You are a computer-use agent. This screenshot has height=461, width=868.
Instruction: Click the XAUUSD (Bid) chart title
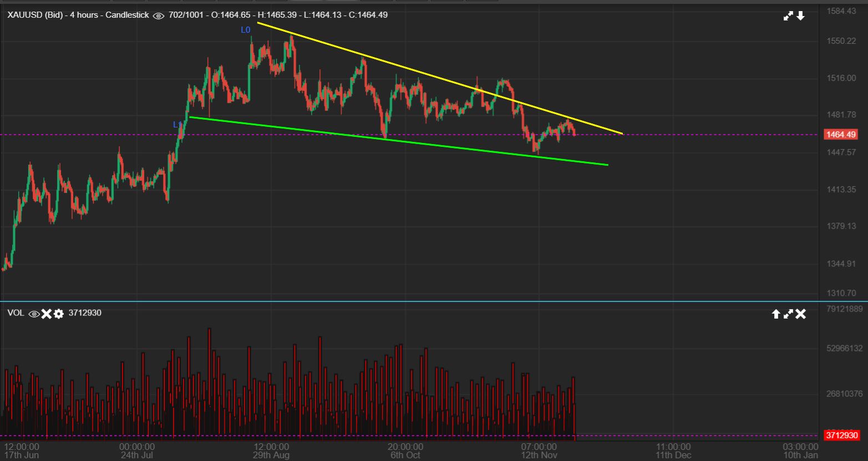[x=78, y=15]
